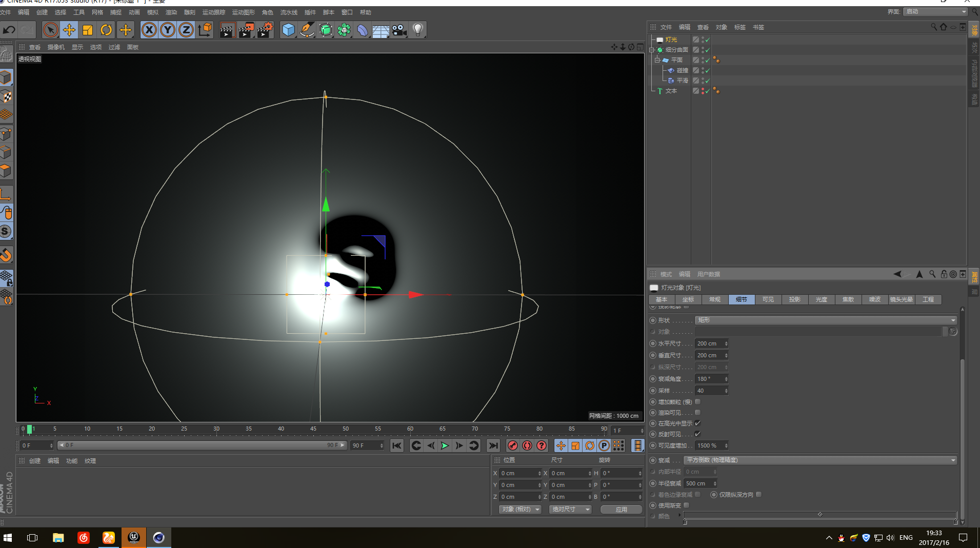
Task: Switch to the 坐标 attribute tab
Action: click(x=688, y=299)
